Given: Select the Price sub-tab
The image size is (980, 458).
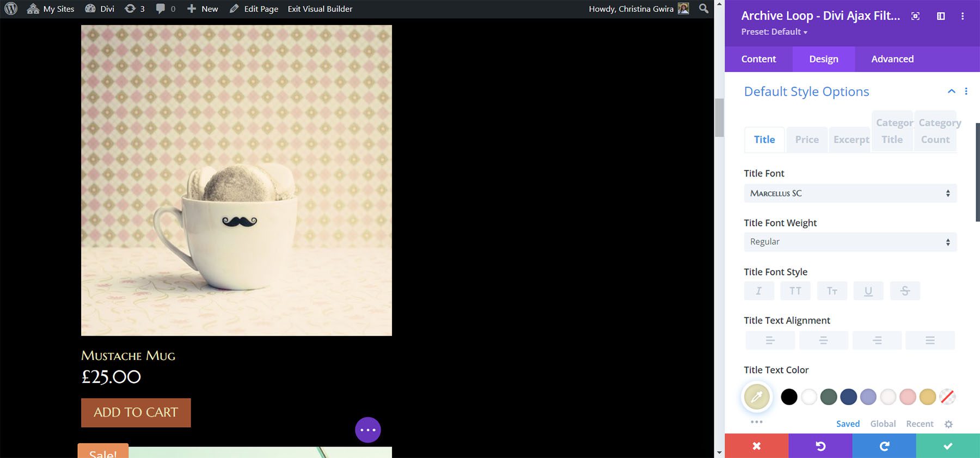Looking at the screenshot, I should (x=807, y=139).
